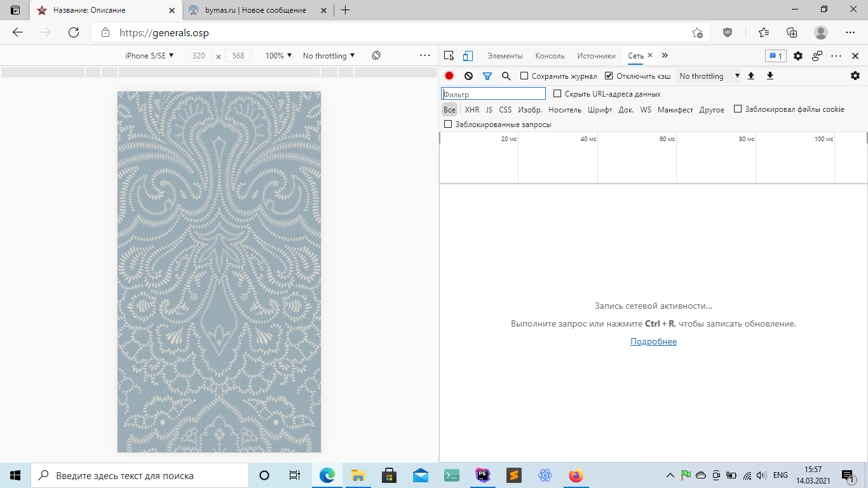The width and height of the screenshot is (868, 488).
Task: Click the rotate device screen icon
Action: click(376, 56)
